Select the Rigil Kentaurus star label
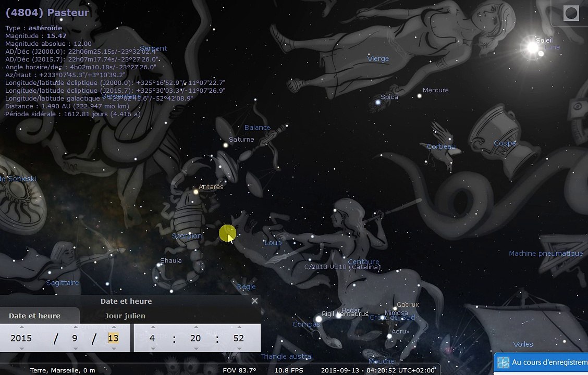 click(x=345, y=314)
